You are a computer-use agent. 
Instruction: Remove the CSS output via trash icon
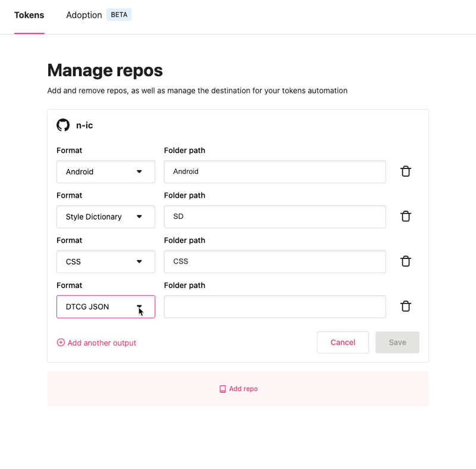[x=406, y=261]
